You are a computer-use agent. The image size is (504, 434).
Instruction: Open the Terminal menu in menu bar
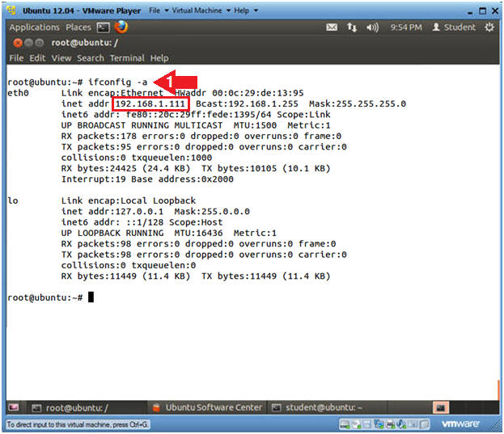click(x=127, y=58)
